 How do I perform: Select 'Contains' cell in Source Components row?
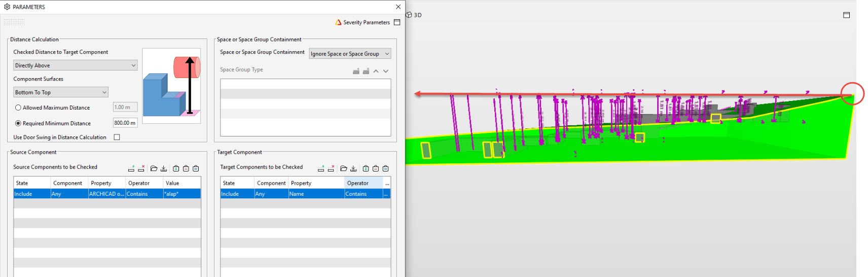pos(144,194)
